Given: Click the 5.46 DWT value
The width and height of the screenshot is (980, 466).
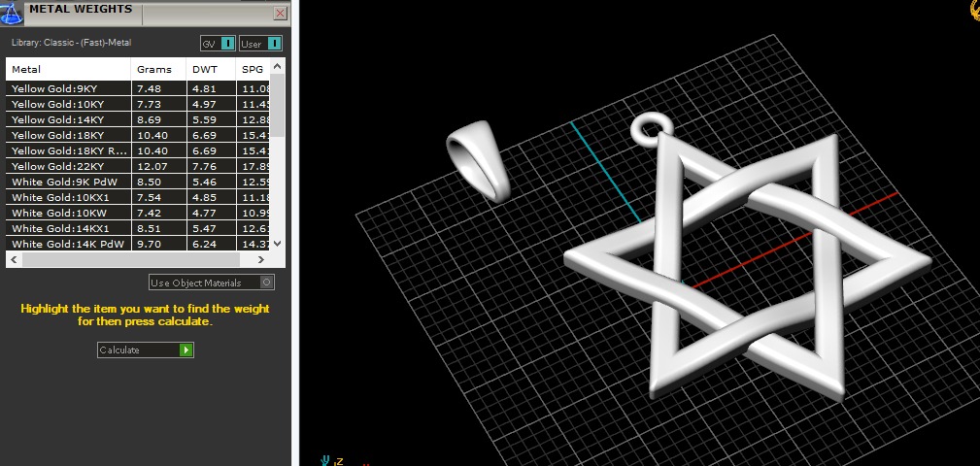Looking at the screenshot, I should [x=204, y=182].
